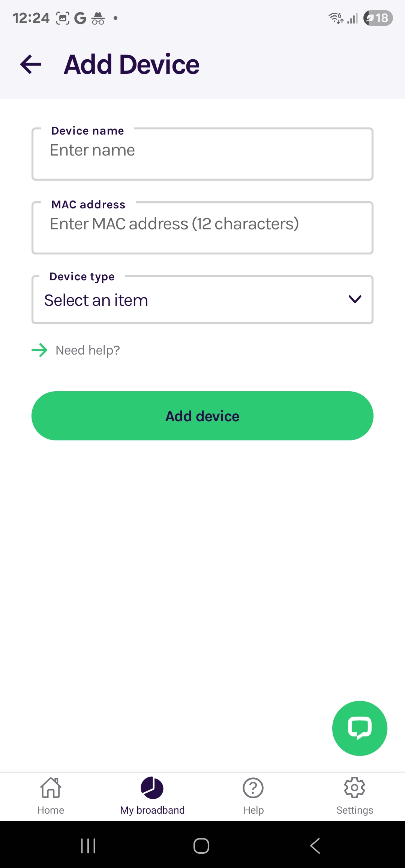This screenshot has height=868, width=405.
Task: Tap Android back navigation chevron
Action: 315,846
